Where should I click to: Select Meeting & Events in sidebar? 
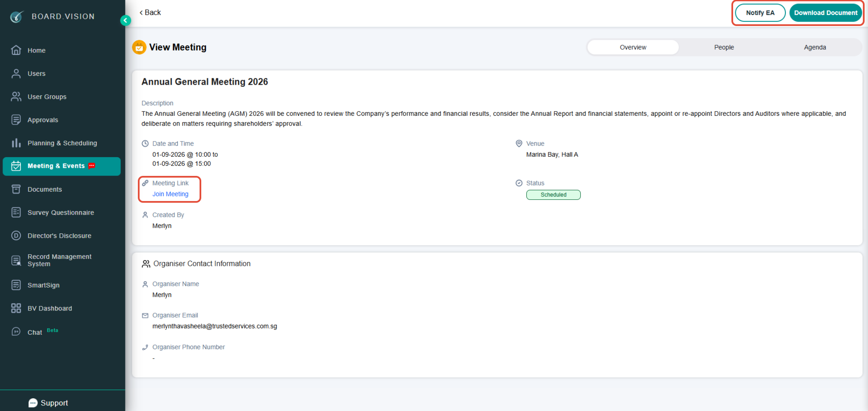point(62,166)
